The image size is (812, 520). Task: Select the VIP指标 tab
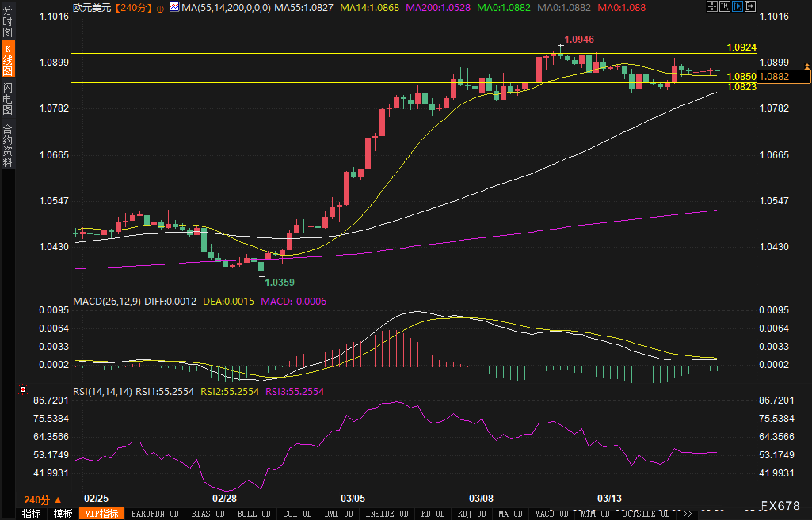[x=102, y=514]
